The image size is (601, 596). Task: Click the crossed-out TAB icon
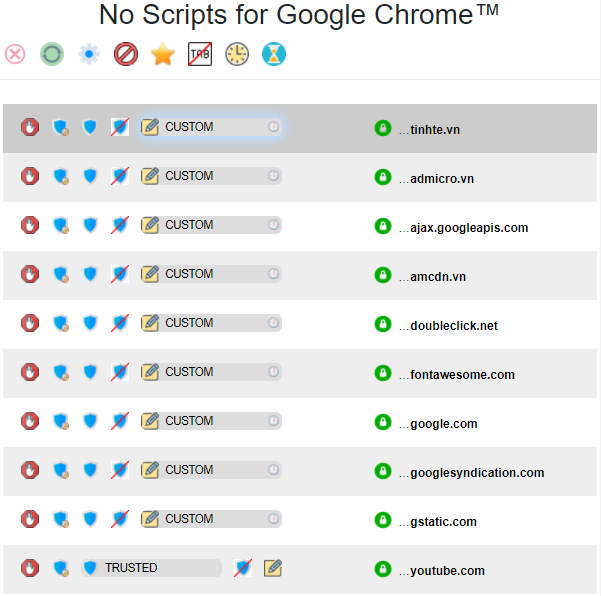(200, 54)
